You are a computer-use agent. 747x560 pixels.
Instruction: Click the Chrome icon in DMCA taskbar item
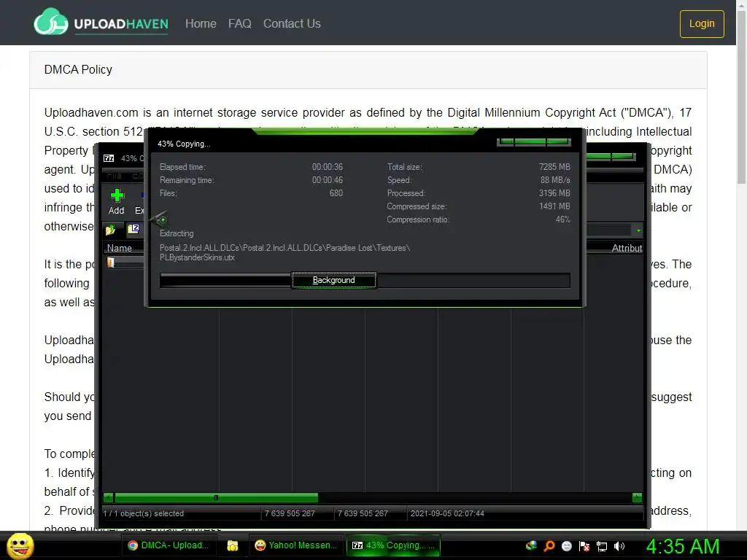tap(133, 545)
